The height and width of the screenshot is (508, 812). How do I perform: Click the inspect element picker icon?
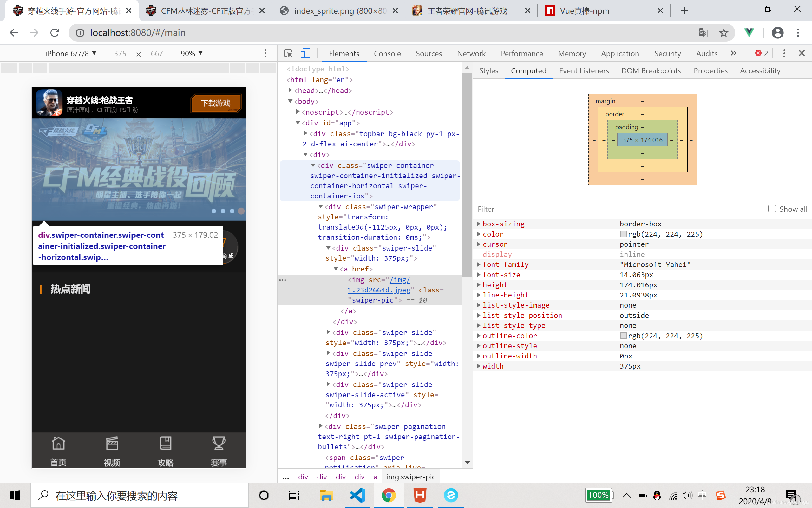click(288, 53)
